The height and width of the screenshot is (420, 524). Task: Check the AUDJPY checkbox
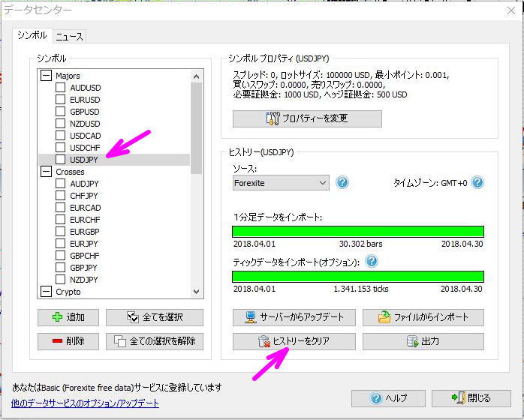coord(61,184)
